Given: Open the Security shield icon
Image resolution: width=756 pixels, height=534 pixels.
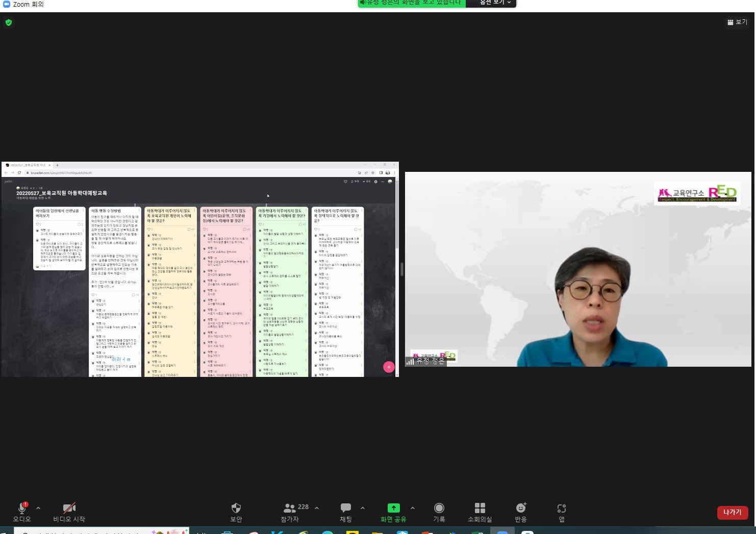Looking at the screenshot, I should click(236, 511).
